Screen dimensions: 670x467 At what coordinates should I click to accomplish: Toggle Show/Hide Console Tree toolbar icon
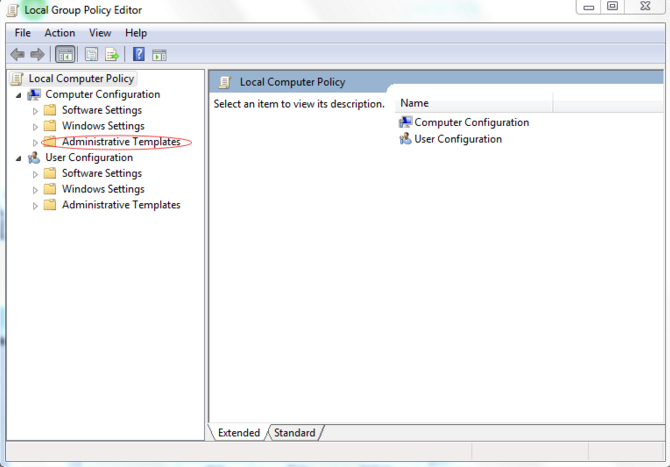pyautogui.click(x=65, y=55)
